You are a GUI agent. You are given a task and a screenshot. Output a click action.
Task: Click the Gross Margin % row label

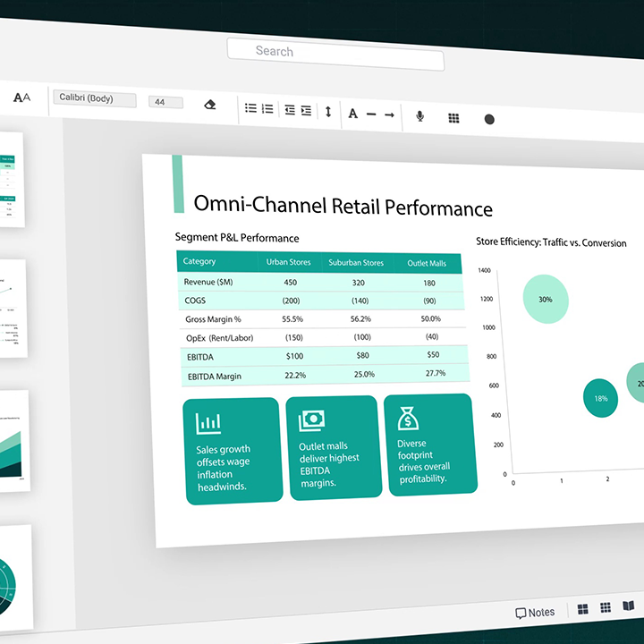[x=213, y=319]
